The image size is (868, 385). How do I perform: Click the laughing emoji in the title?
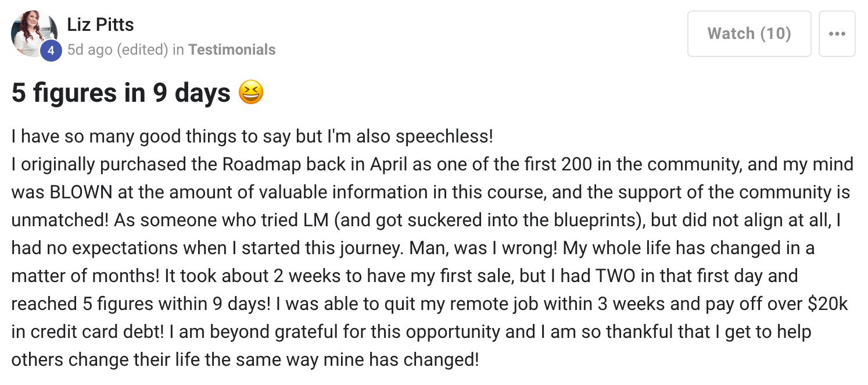251,92
